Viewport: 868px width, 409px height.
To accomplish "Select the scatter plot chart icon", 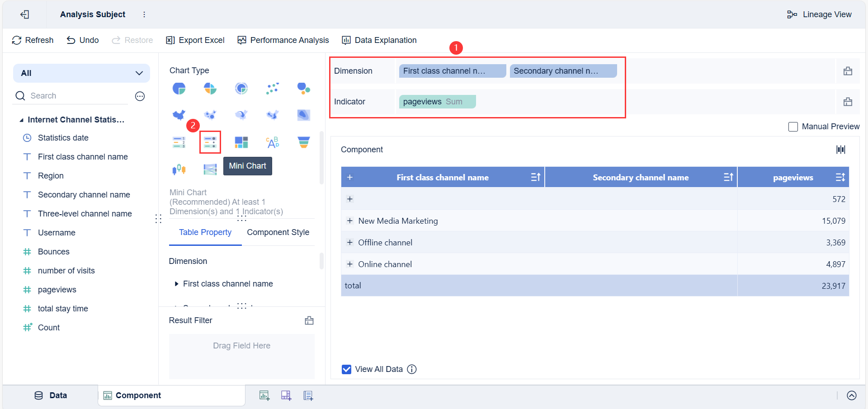I will point(273,88).
